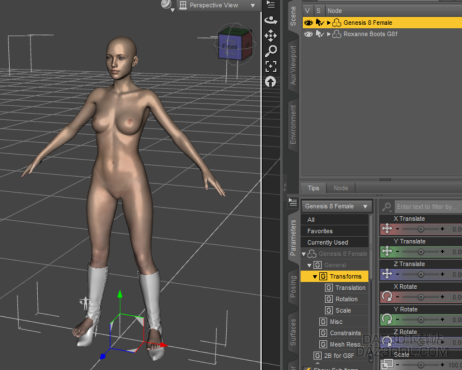462x370 pixels.
Task: Click the Z Translate move icon
Action: [387, 274]
